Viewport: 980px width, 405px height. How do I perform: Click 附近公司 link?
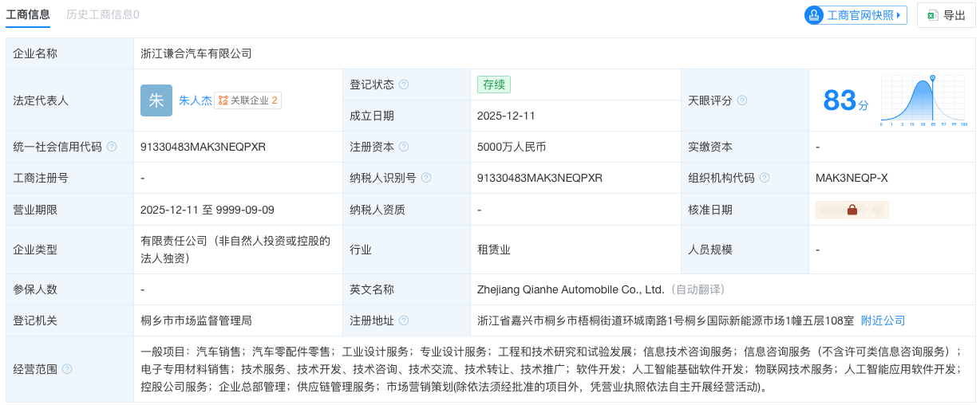pyautogui.click(x=883, y=320)
